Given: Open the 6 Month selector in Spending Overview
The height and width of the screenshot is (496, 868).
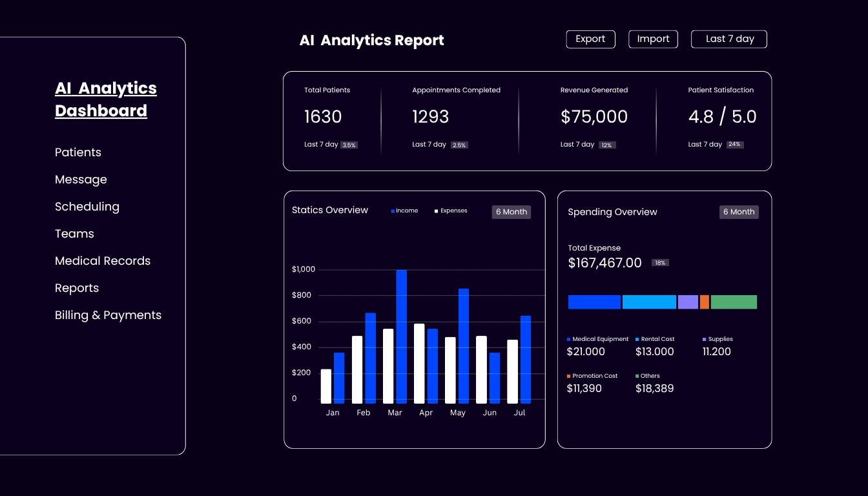Looking at the screenshot, I should [x=739, y=212].
